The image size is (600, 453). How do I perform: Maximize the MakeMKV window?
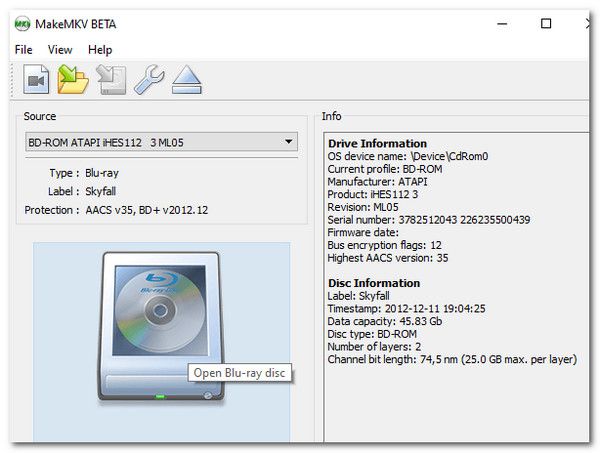(546, 24)
